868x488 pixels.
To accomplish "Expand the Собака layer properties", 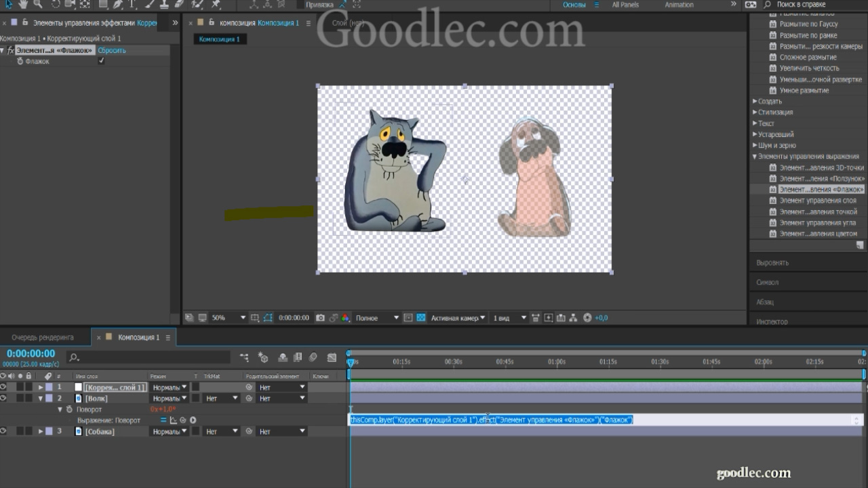I will click(41, 431).
